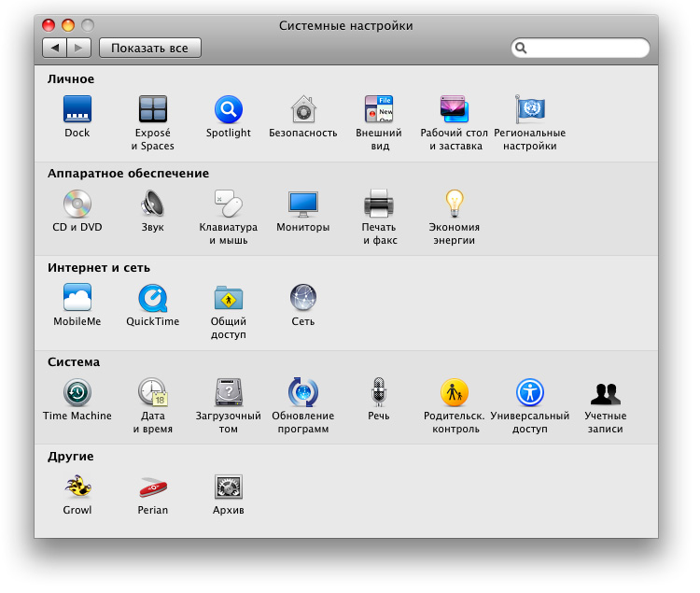Open Обновление программ software update
The height and width of the screenshot is (593, 700).
point(303,392)
